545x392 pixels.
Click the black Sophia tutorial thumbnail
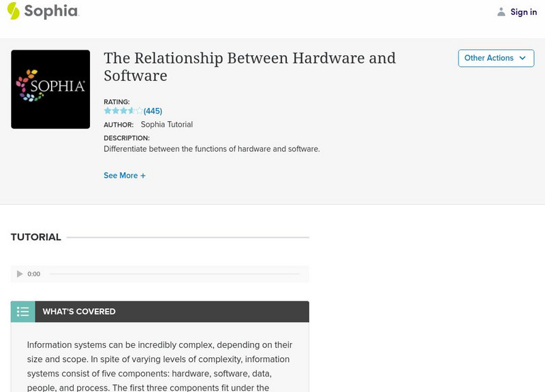click(x=50, y=88)
